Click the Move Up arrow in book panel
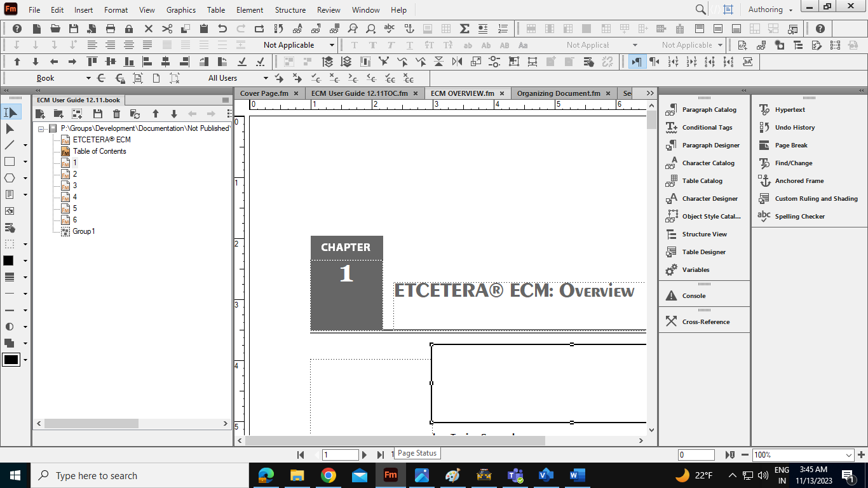The width and height of the screenshot is (868, 488). click(x=155, y=114)
